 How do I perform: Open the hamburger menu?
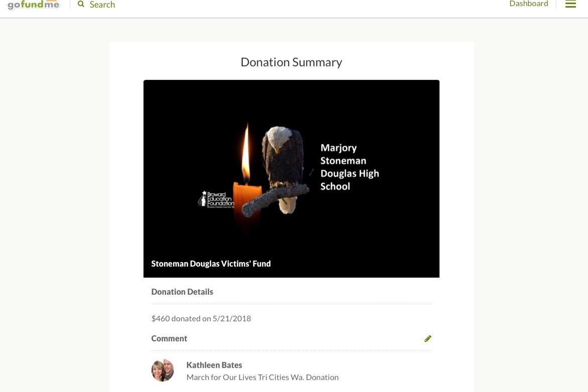[570, 4]
